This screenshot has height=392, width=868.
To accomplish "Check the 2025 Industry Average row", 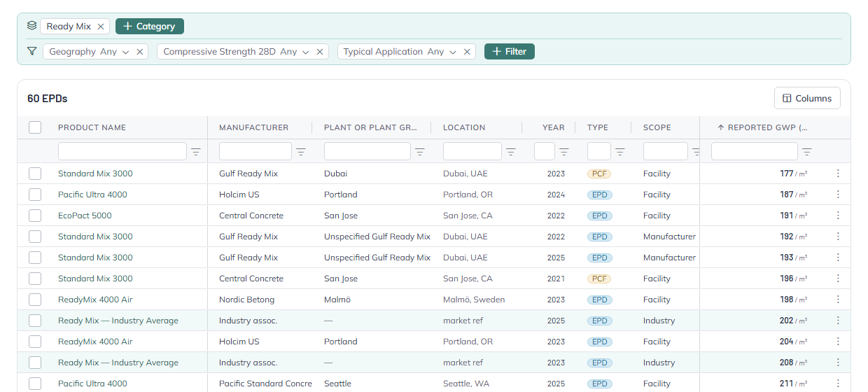I will tap(35, 321).
